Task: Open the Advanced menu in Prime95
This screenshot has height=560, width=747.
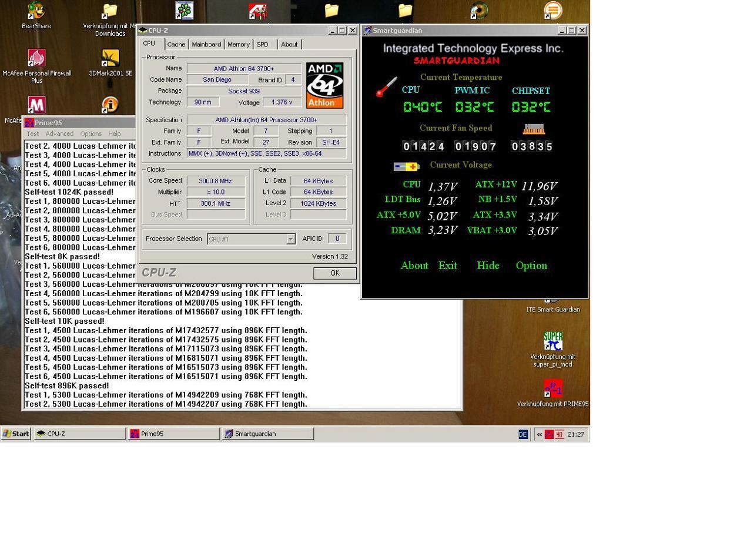Action: click(59, 134)
